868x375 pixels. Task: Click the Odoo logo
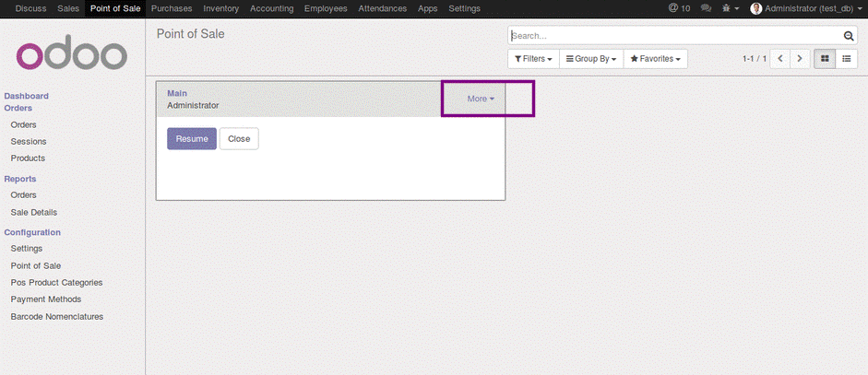[72, 53]
